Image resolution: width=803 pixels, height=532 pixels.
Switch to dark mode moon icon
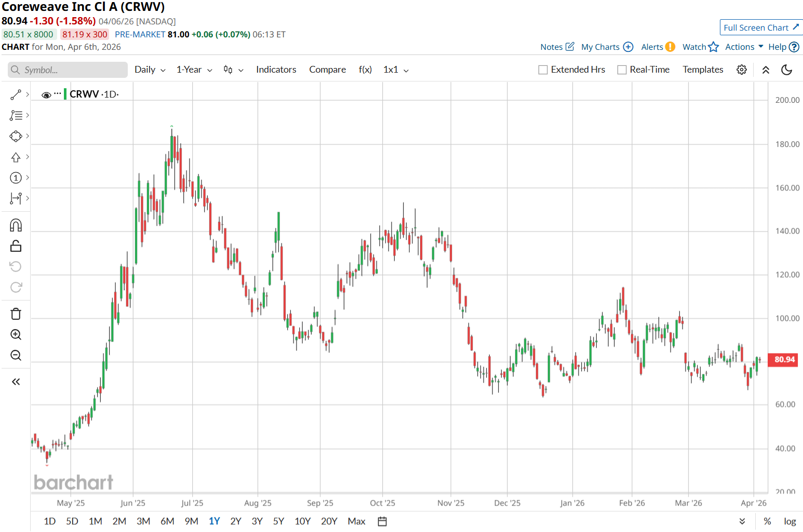pyautogui.click(x=786, y=70)
